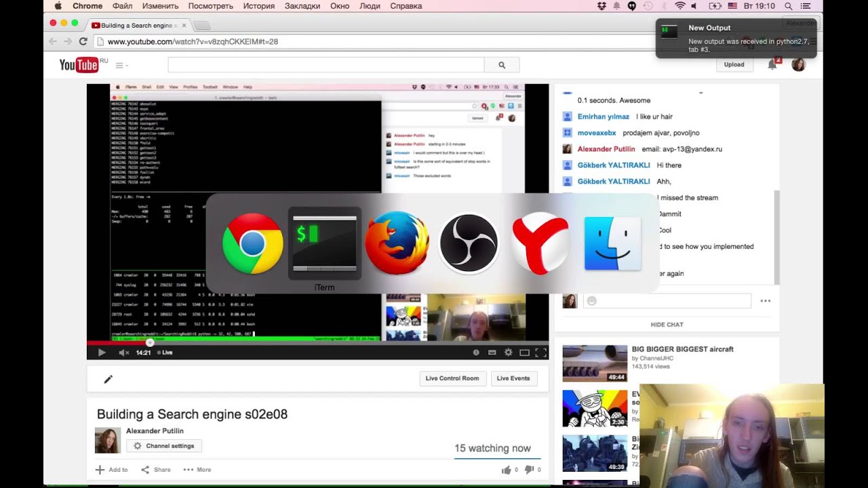Open the player settings gear
868x488 pixels.
508,352
